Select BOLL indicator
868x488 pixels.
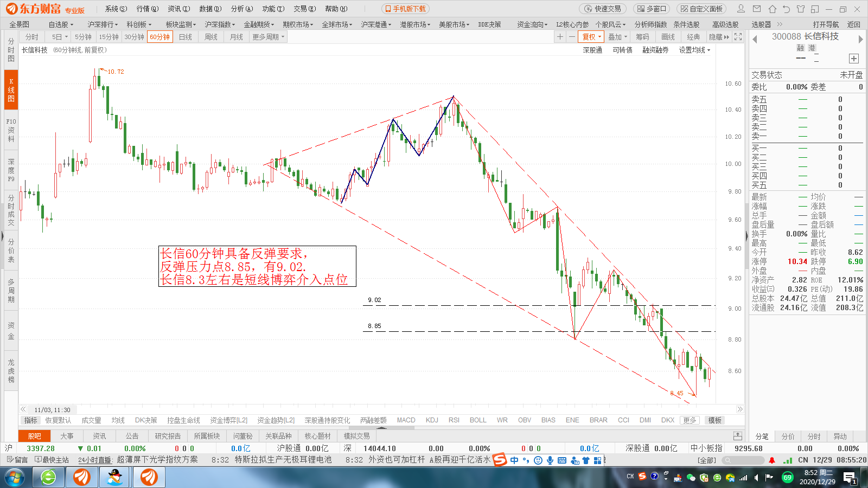478,420
